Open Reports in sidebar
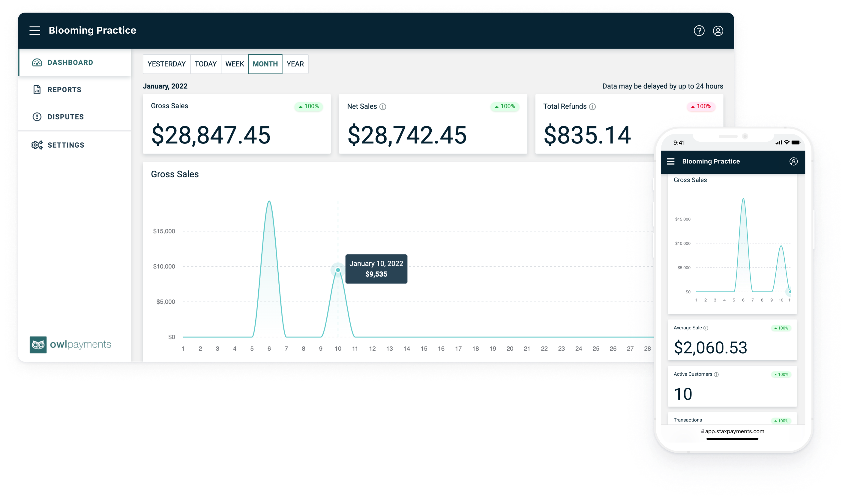 75,90
